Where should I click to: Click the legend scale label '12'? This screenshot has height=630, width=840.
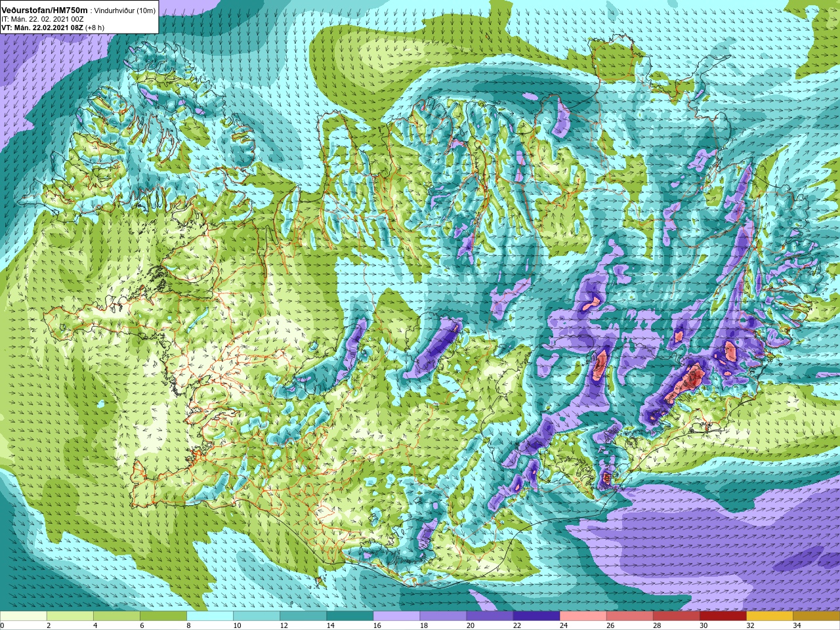point(283,625)
